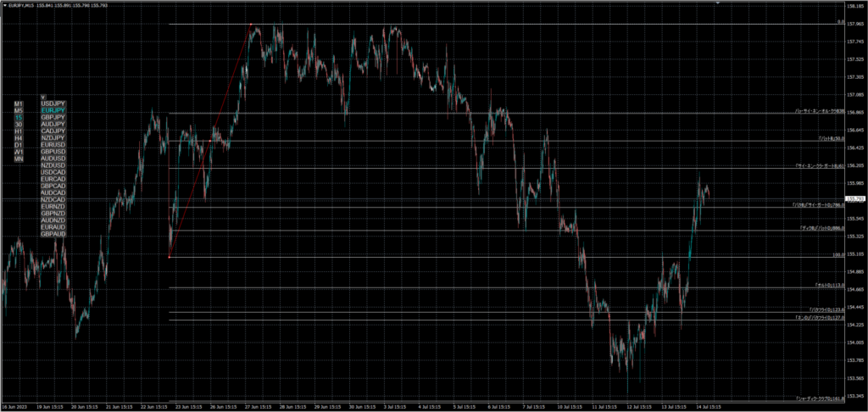Open the MN monthly timeframe
This screenshot has height=412, width=868.
pyautogui.click(x=19, y=159)
